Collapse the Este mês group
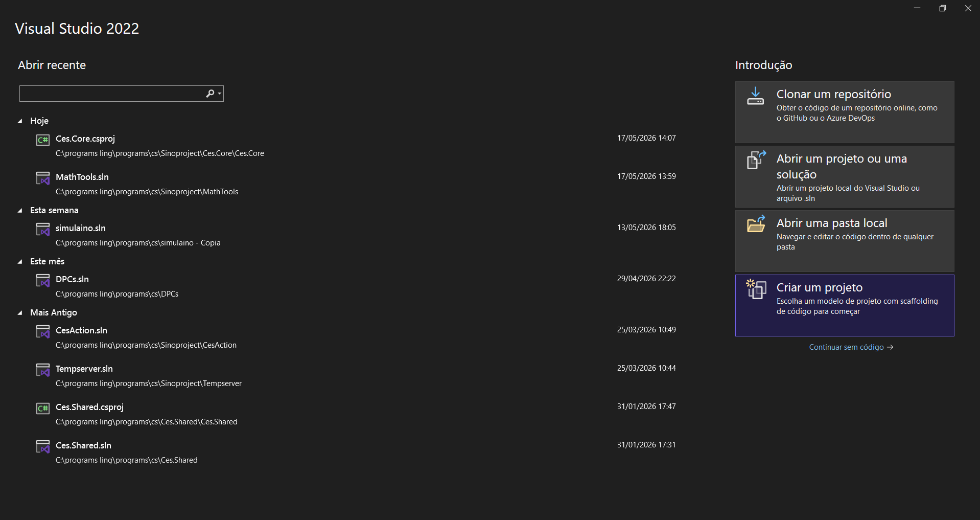This screenshot has width=980, height=520. point(20,262)
